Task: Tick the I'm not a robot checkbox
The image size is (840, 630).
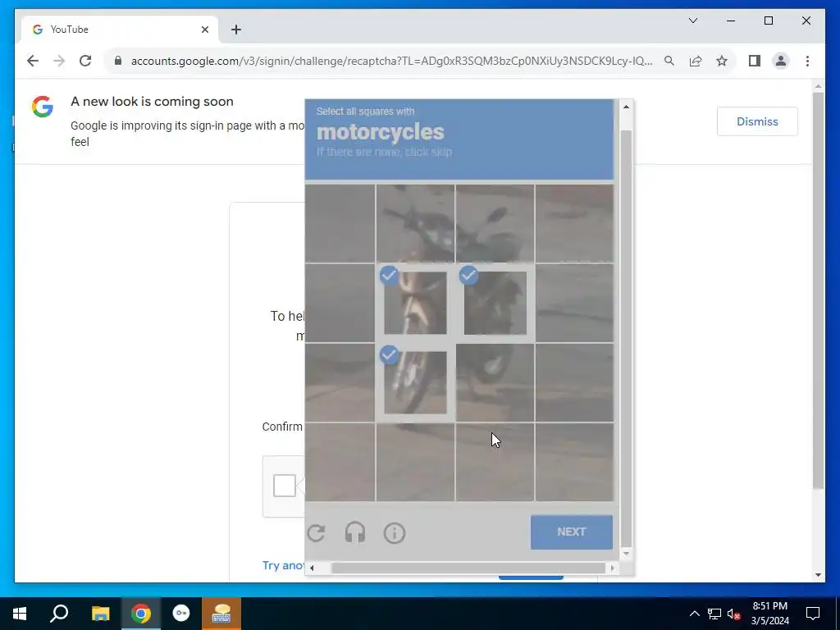Action: click(285, 486)
